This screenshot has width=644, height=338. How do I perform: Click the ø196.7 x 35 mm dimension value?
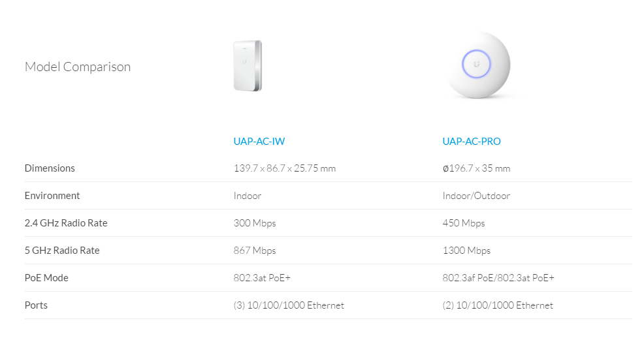pos(476,168)
